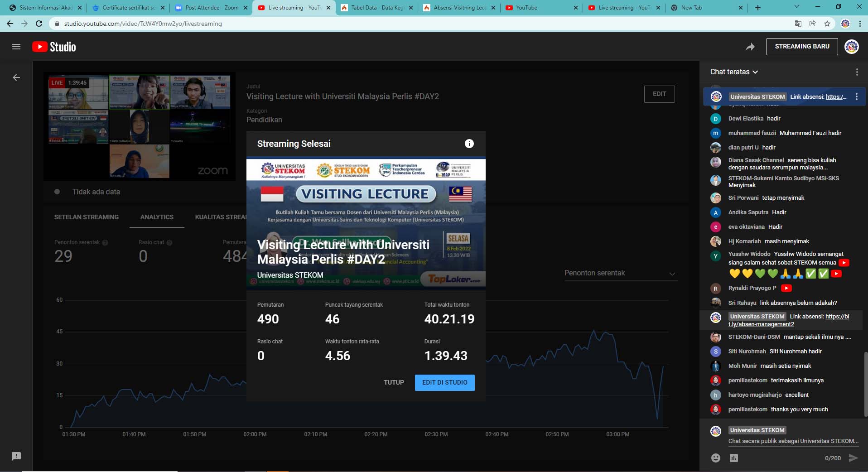
Task: Expand the Chat teratas dropdown
Action: (734, 72)
